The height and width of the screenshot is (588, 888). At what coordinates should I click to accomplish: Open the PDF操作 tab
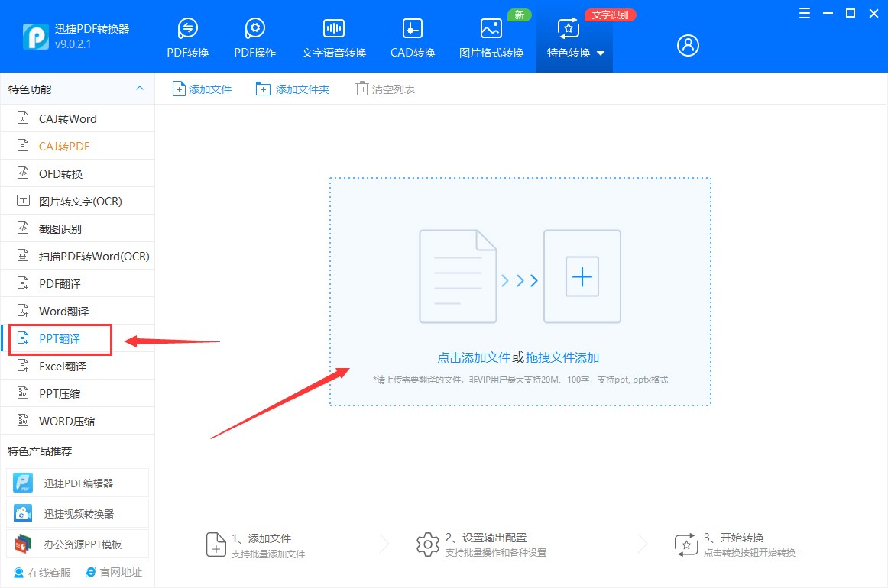point(254,38)
